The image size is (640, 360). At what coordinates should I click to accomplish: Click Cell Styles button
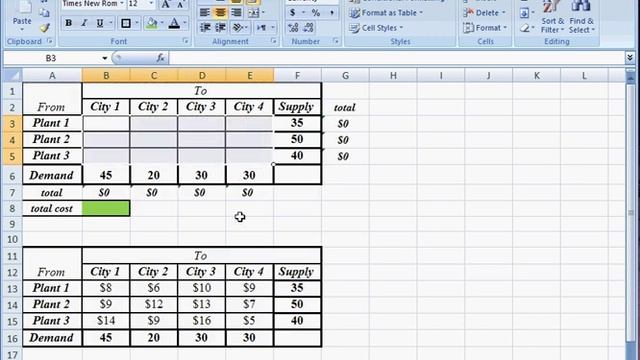376,28
